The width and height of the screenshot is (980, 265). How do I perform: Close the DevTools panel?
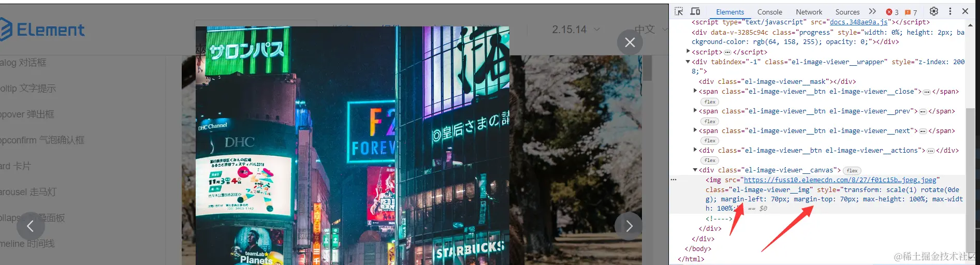965,11
